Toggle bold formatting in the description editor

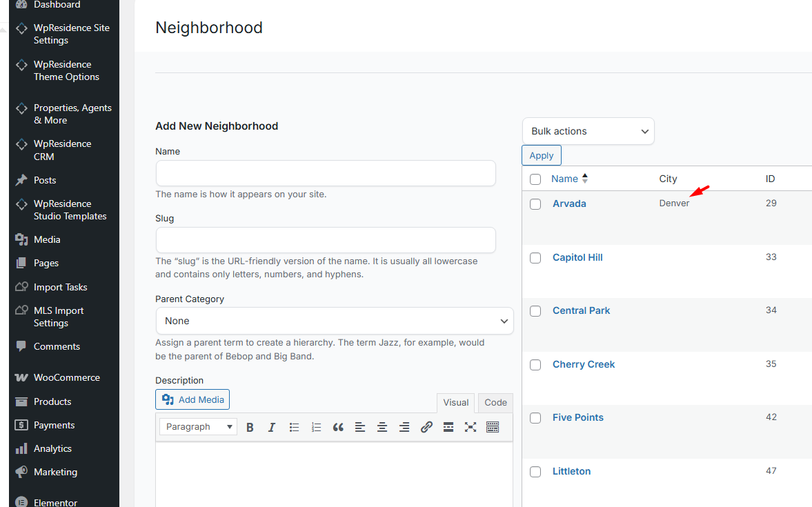[250, 427]
